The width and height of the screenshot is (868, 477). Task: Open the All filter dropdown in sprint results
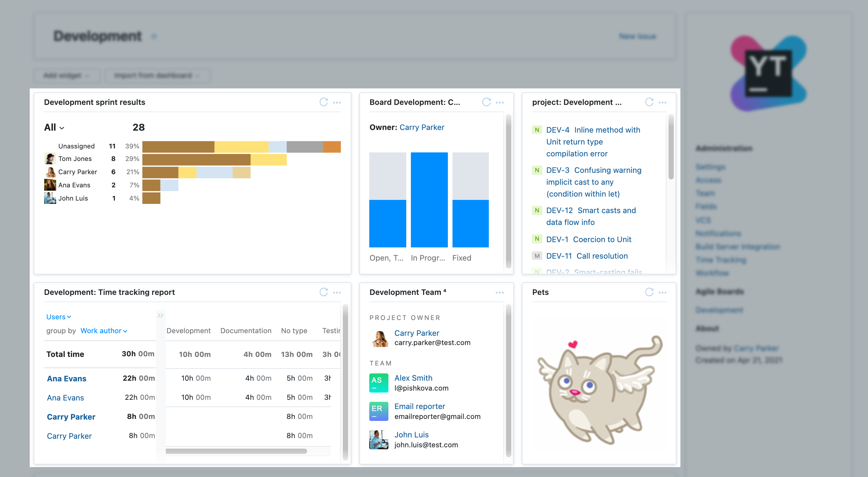(x=53, y=127)
